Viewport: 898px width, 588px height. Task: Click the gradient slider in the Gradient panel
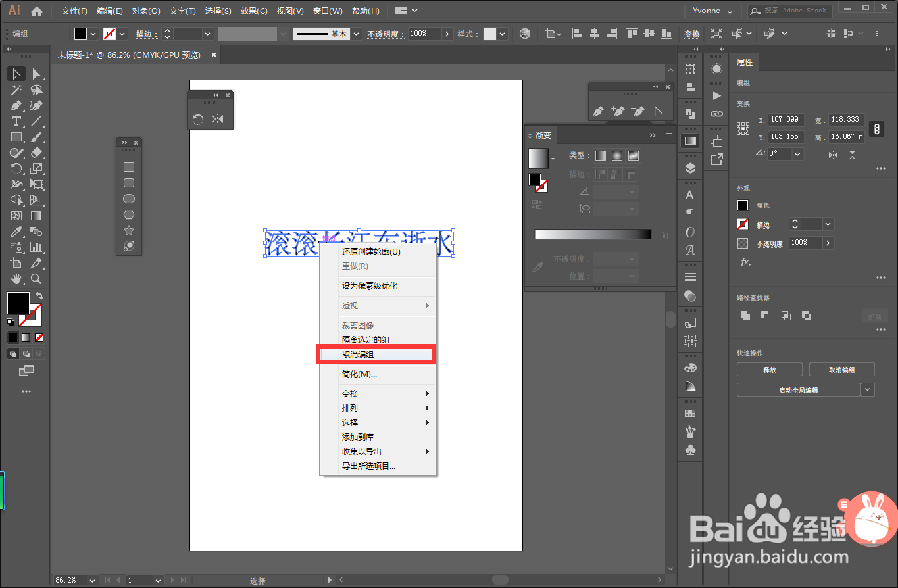point(592,233)
